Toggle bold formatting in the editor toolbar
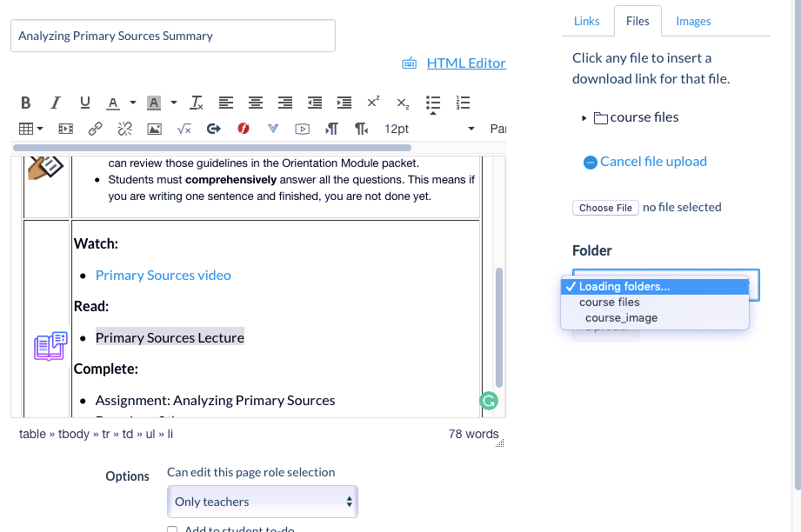 click(x=26, y=103)
